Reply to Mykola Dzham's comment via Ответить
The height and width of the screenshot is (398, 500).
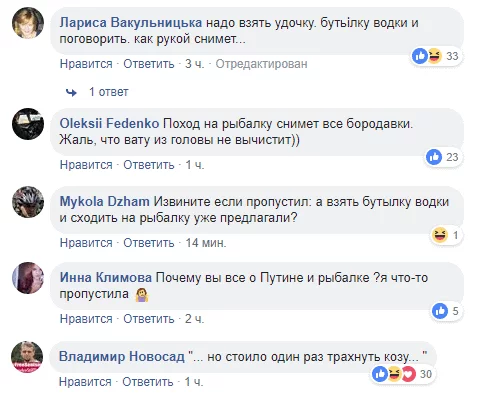[149, 243]
